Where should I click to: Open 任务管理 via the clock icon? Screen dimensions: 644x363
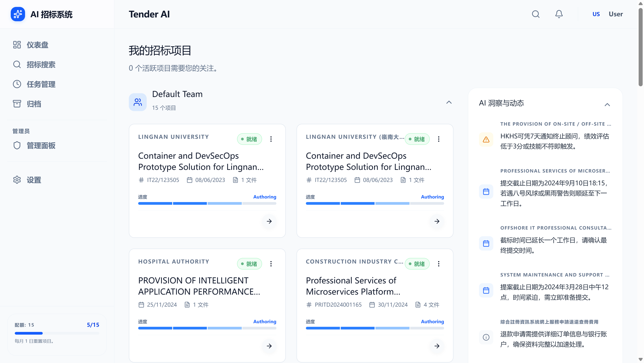[x=17, y=84]
